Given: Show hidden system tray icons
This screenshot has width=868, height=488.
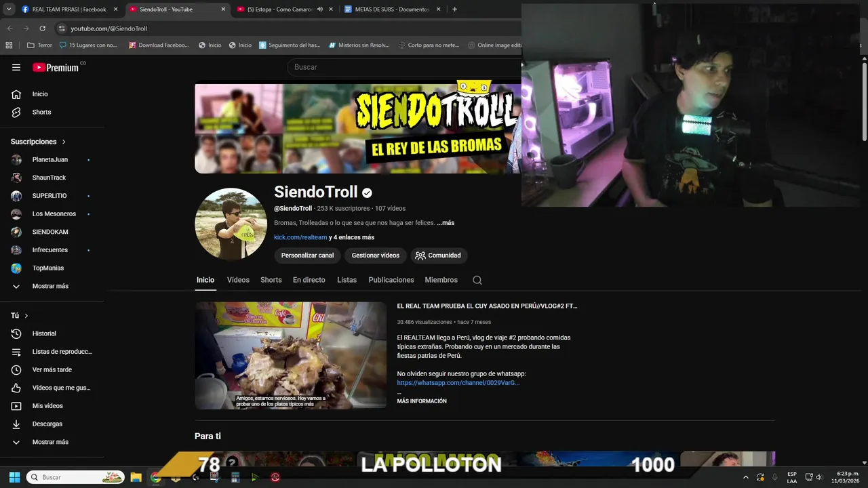Looking at the screenshot, I should point(746,477).
